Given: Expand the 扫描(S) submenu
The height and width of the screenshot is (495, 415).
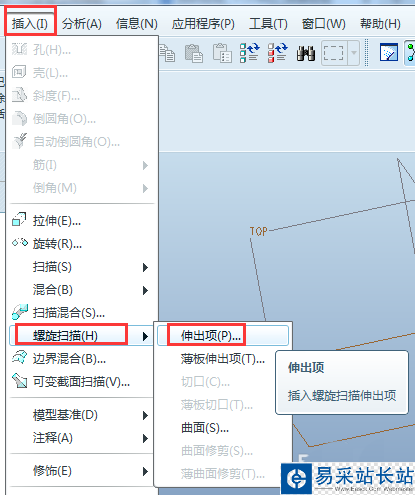Looking at the screenshot, I should 82,267.
